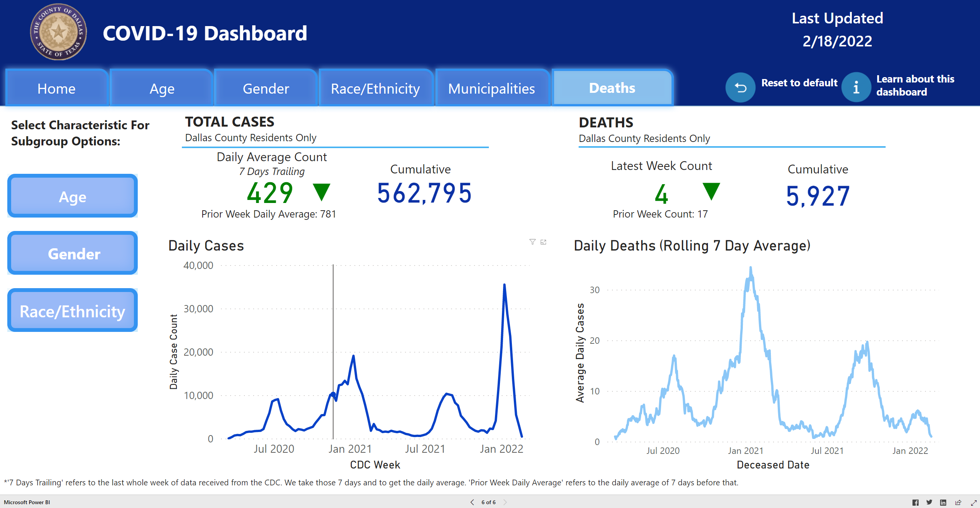Select Age subgroup characteristic button
This screenshot has width=980, height=508.
(73, 196)
